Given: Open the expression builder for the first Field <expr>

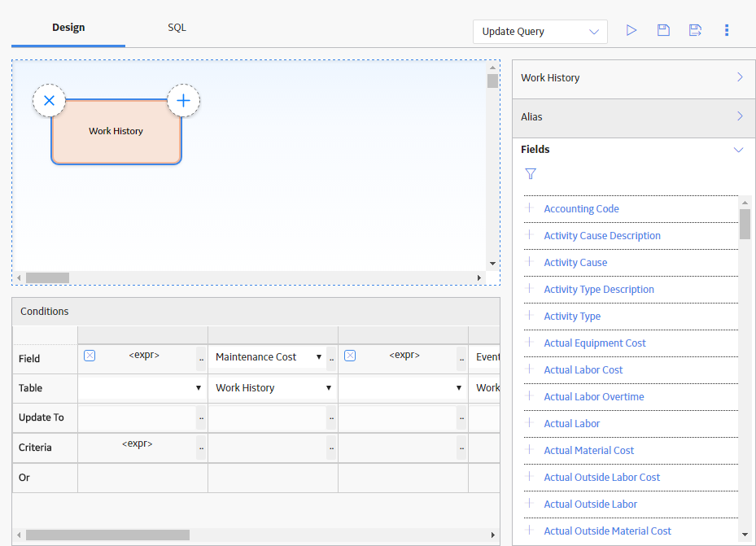Looking at the screenshot, I should tap(201, 359).
